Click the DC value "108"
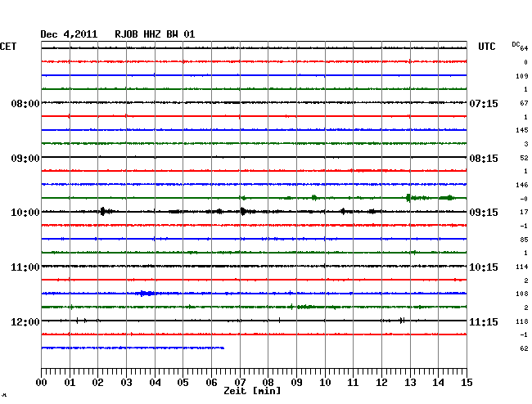 [522, 294]
